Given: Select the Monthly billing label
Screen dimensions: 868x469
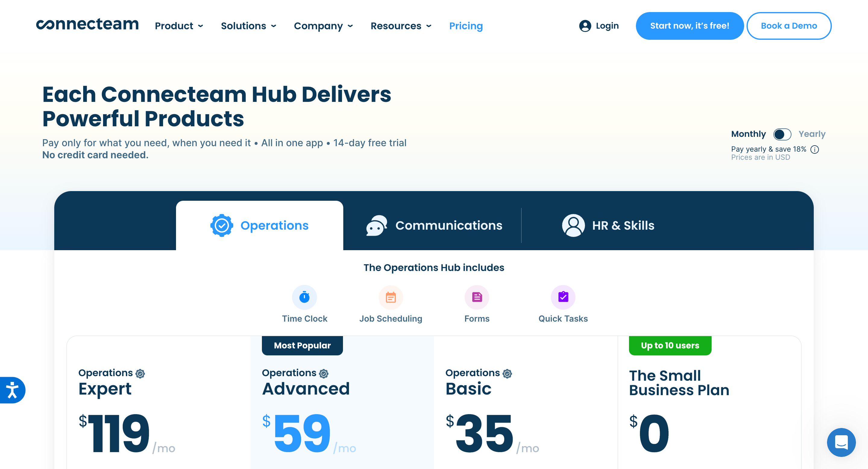Looking at the screenshot, I should coord(748,134).
